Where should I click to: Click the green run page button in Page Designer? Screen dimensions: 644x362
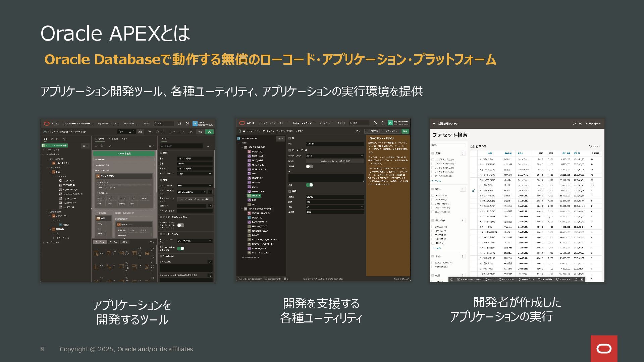click(x=209, y=132)
